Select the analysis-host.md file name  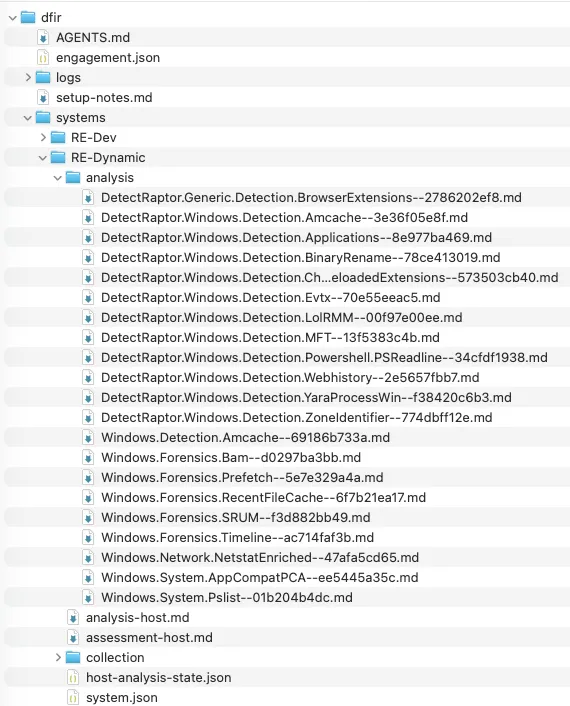(x=137, y=618)
